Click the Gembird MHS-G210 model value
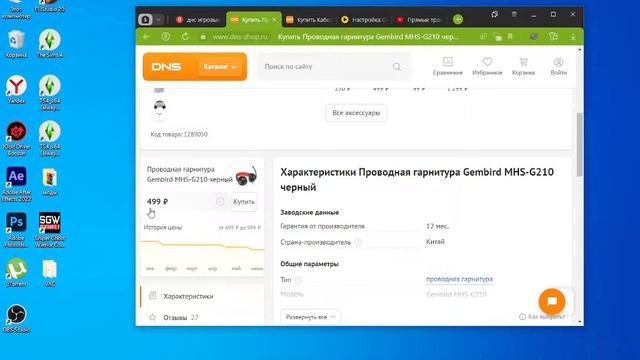This screenshot has height=360, width=640. coord(456,294)
